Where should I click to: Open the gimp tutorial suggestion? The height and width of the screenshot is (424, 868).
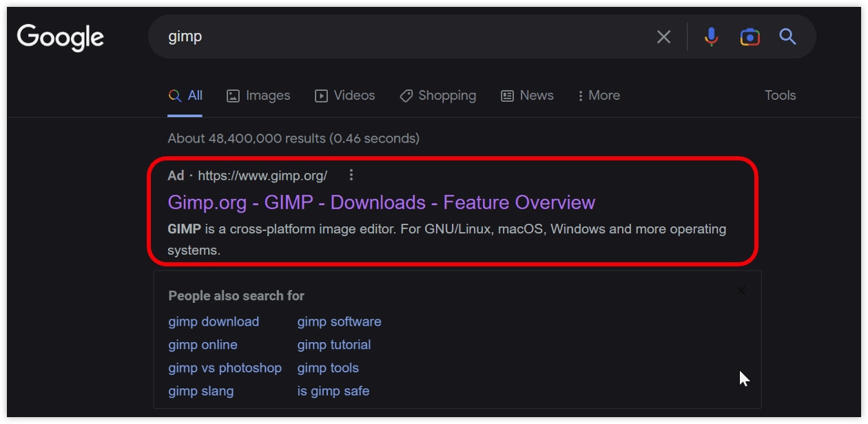click(x=334, y=345)
